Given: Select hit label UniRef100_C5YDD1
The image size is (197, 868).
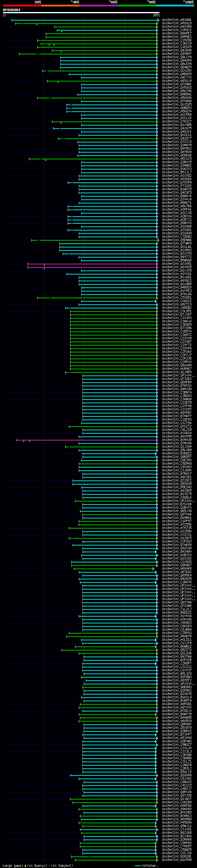Looking at the screenshot, I should 176,297.
